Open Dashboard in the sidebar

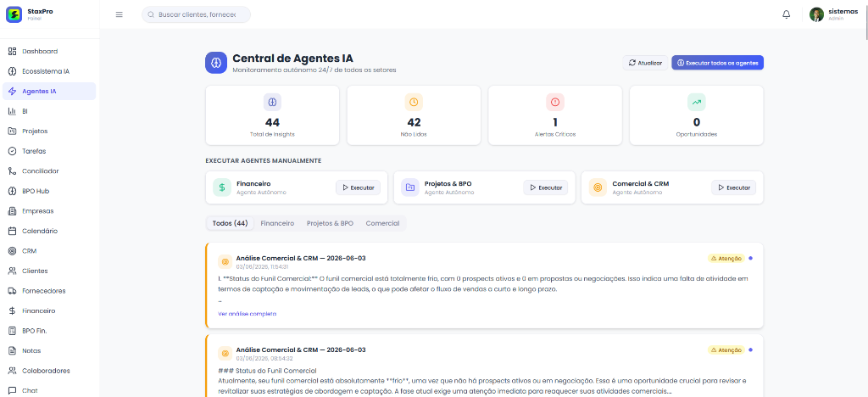[49, 52]
